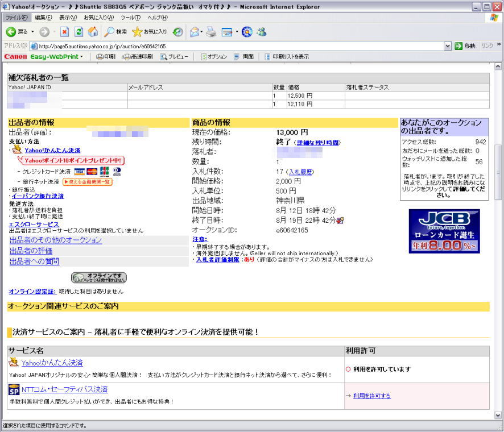Click the Yahoo!かんたん決済 icon under 支払い方法
The height and width of the screenshot is (432, 504).
coord(17,149)
